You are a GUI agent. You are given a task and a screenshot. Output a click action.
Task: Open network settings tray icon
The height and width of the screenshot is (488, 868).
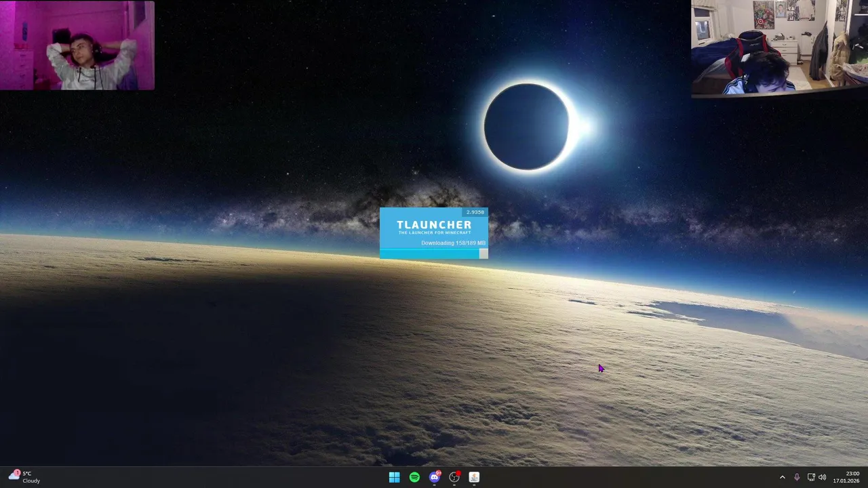(x=811, y=478)
